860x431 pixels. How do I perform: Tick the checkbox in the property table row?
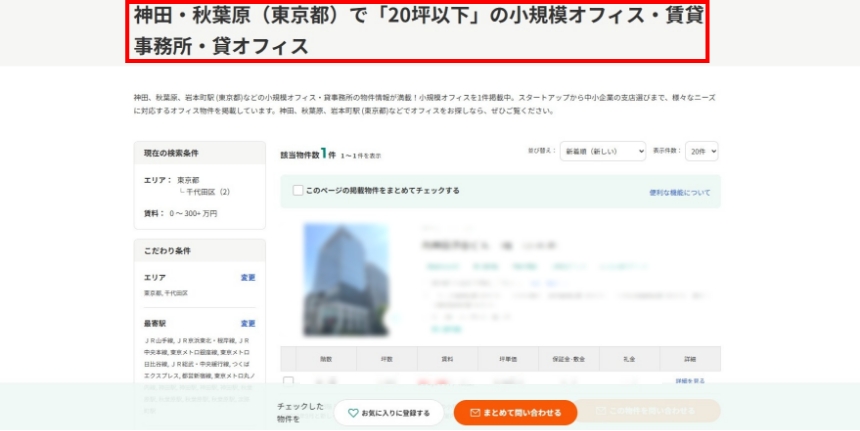(289, 381)
